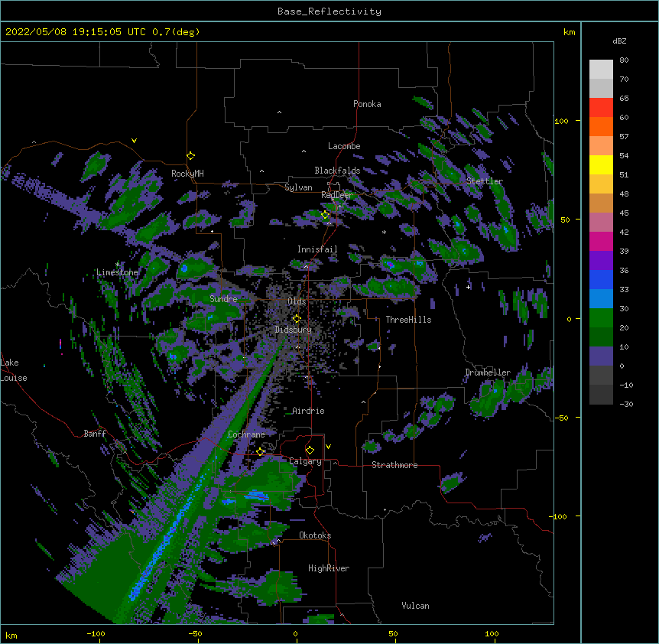Click the Lacombe city label

pyautogui.click(x=344, y=146)
